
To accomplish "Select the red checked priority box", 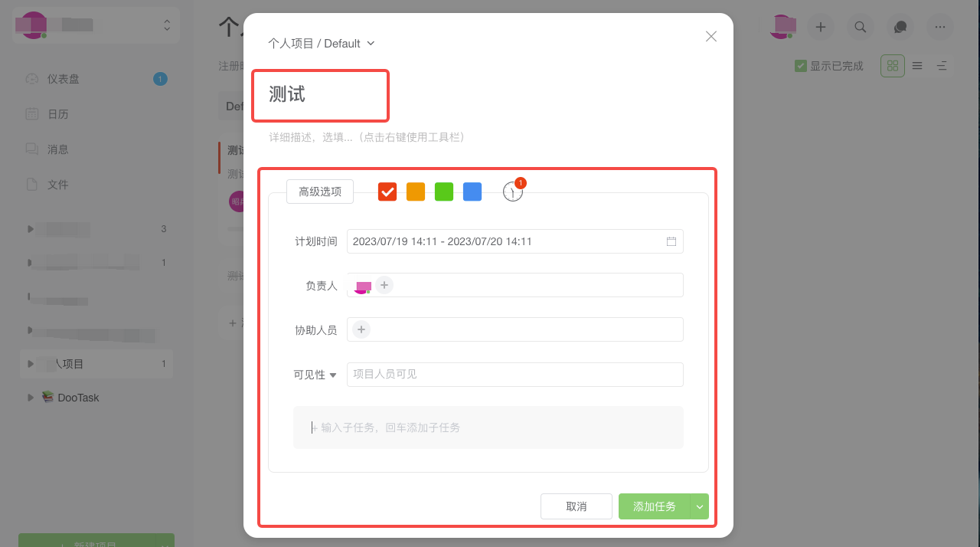I will 387,192.
